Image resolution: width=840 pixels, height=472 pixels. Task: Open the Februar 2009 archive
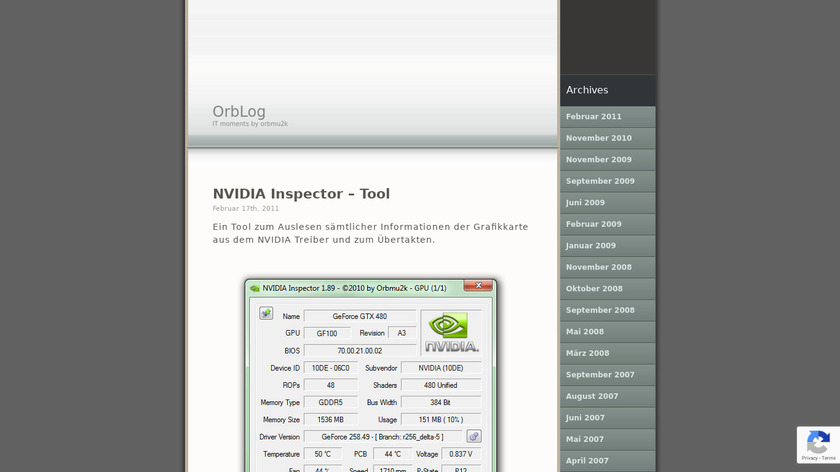(x=608, y=224)
